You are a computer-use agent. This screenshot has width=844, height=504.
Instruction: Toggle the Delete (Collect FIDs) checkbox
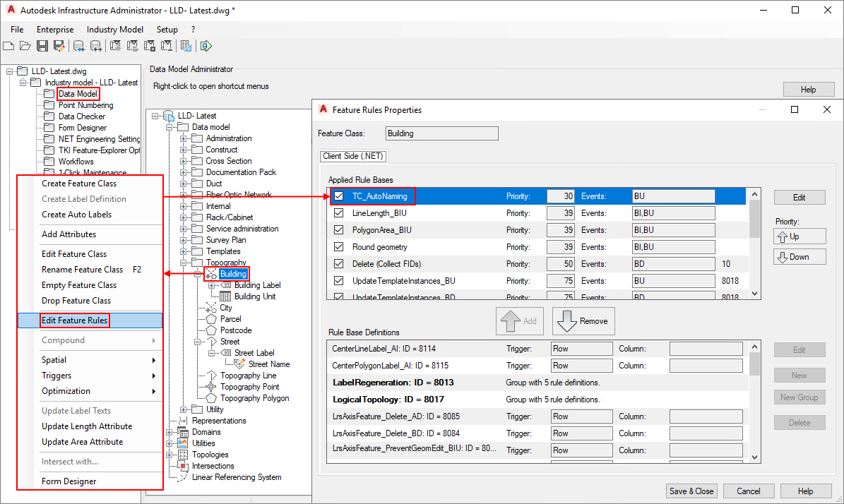pyautogui.click(x=338, y=264)
